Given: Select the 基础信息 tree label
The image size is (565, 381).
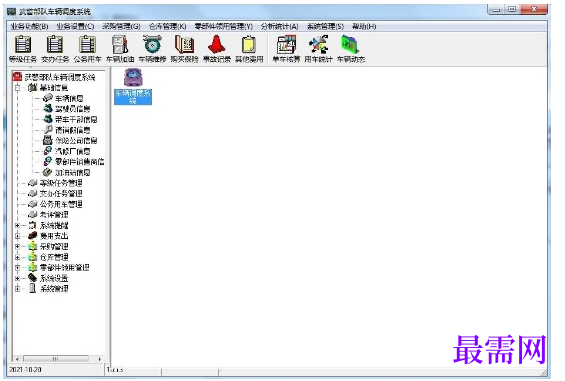Looking at the screenshot, I should pos(54,87).
